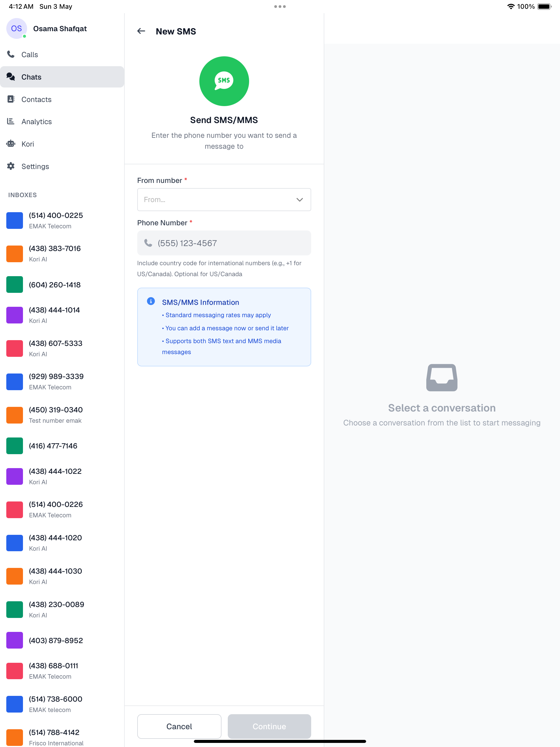The width and height of the screenshot is (560, 747).
Task: Tap the 4:12 AM clock in status bar
Action: click(21, 6)
